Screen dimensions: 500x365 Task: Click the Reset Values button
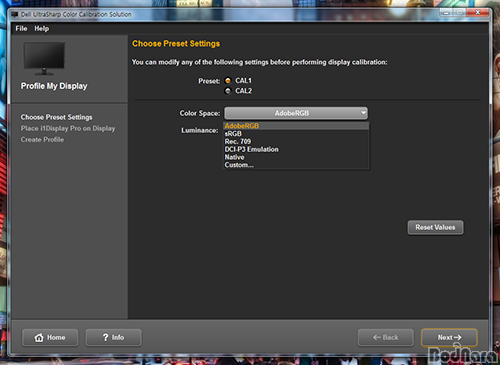coord(435,227)
